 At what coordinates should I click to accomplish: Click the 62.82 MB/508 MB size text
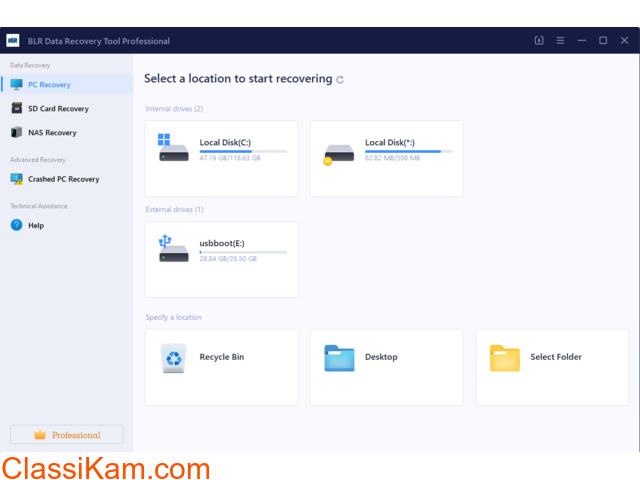[392, 158]
